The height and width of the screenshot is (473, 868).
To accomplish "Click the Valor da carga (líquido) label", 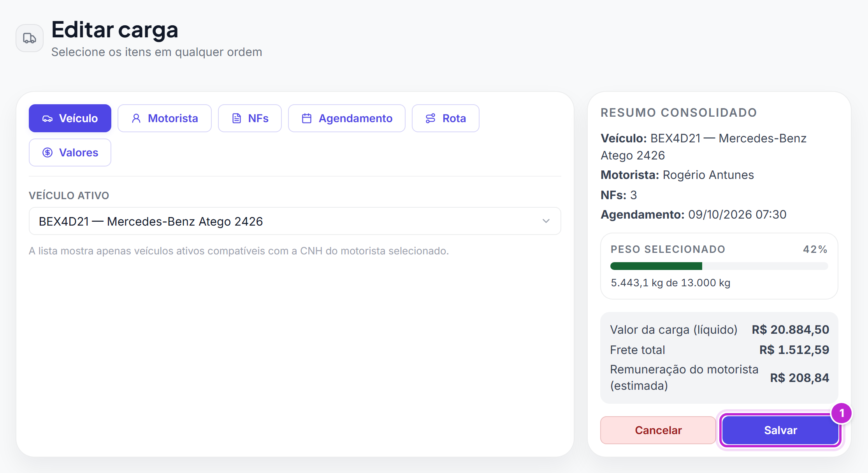I will point(674,329).
